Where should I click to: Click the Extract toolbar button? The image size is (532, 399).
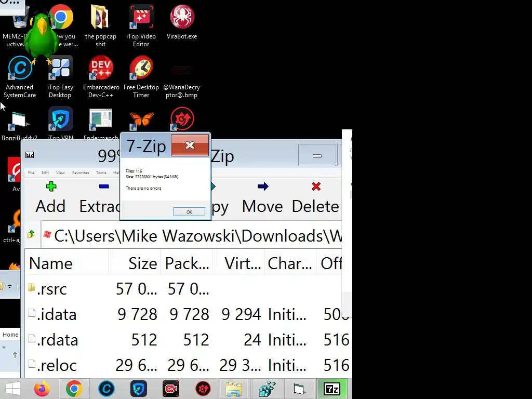pos(100,197)
